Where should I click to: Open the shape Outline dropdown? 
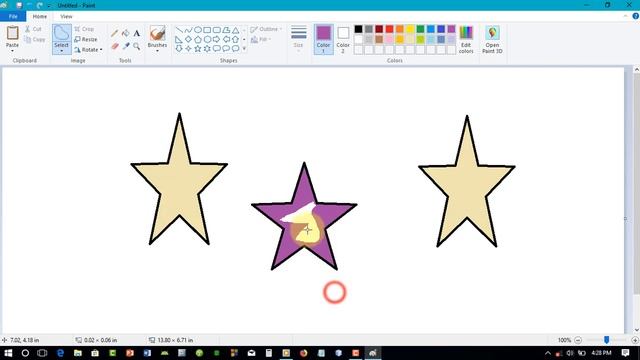tap(266, 29)
